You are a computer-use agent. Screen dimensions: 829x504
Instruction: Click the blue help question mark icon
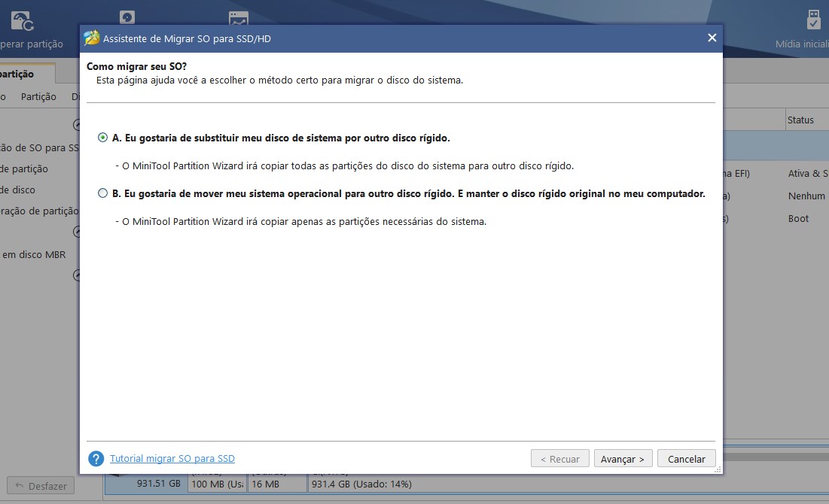[96, 459]
